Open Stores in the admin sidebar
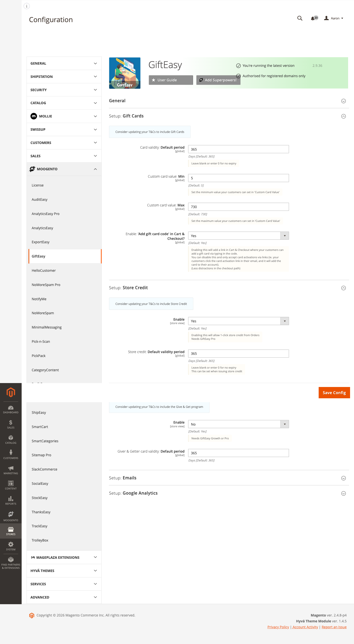This screenshot has height=644, width=354. 11,531
